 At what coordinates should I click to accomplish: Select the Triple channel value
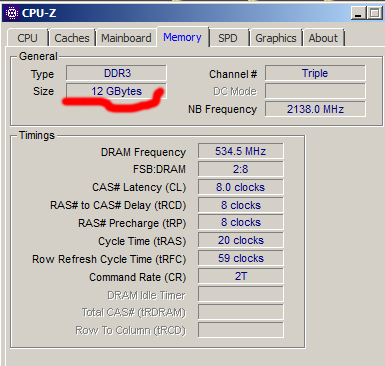click(x=315, y=73)
